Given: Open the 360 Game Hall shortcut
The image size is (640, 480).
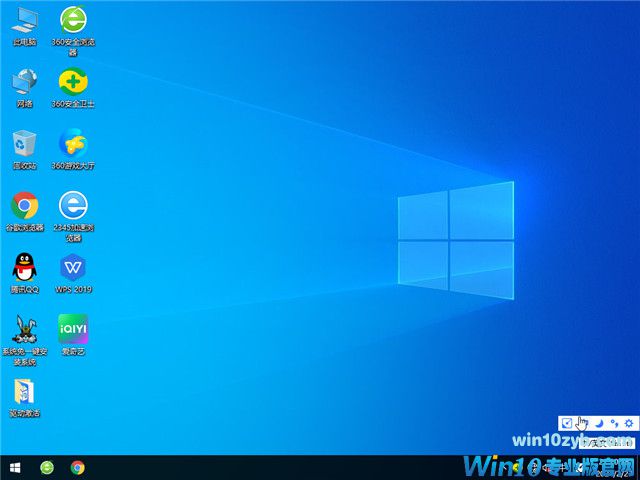Looking at the screenshot, I should pyautogui.click(x=73, y=149).
